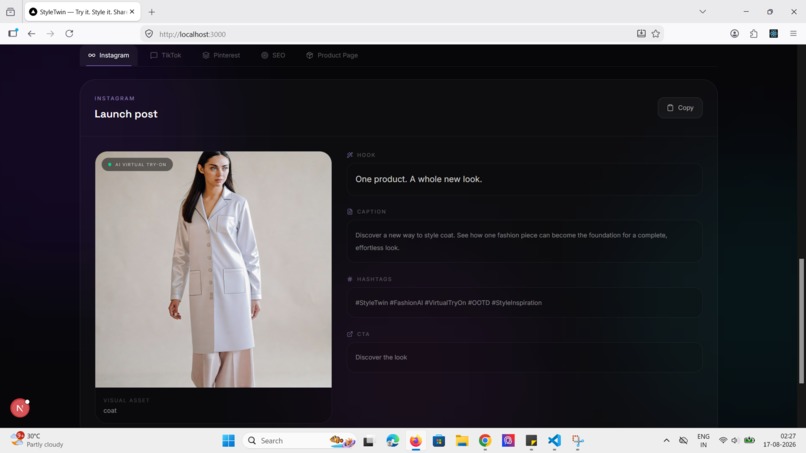806x453 pixels.
Task: Open Firefox from the taskbar
Action: [x=415, y=440]
